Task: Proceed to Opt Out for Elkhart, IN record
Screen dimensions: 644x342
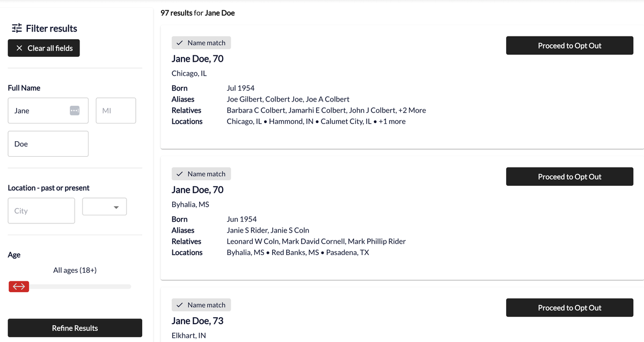Action: coord(569,308)
